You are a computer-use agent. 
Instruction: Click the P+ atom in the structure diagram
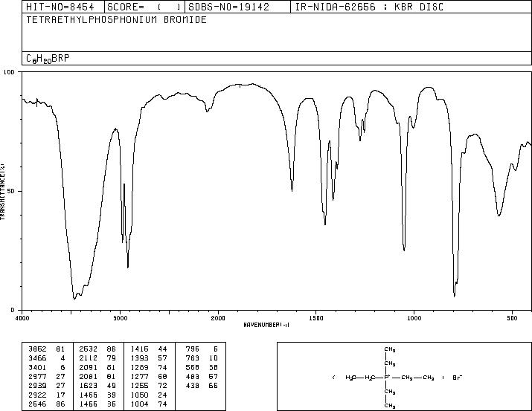coord(387,377)
